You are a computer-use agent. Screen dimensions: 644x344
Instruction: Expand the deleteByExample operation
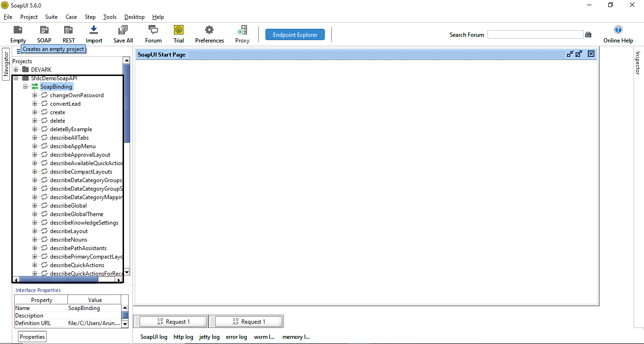pyautogui.click(x=35, y=129)
